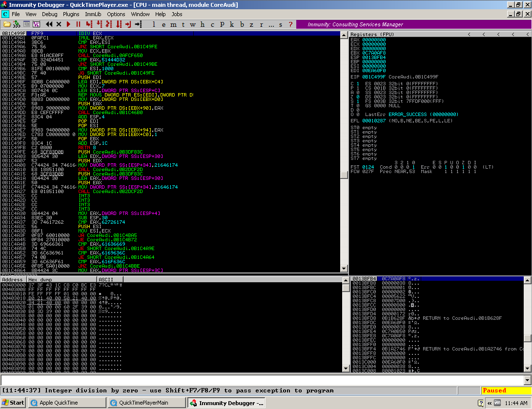
Task: Select stack entry RETURN to CoreAudi.0B1B628F
Action: 437,318
